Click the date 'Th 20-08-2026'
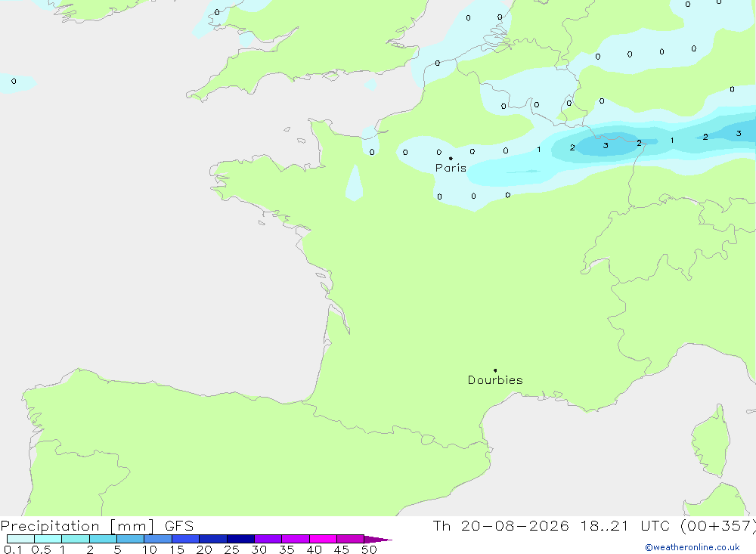756x554 pixels. (x=500, y=525)
